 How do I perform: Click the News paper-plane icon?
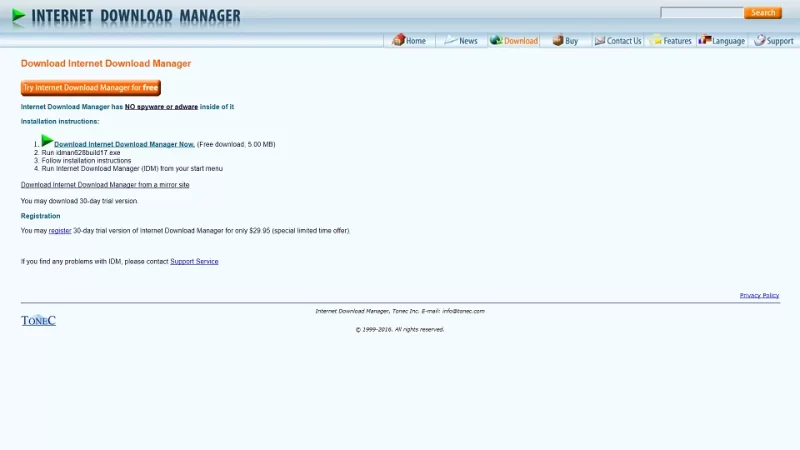[451, 40]
